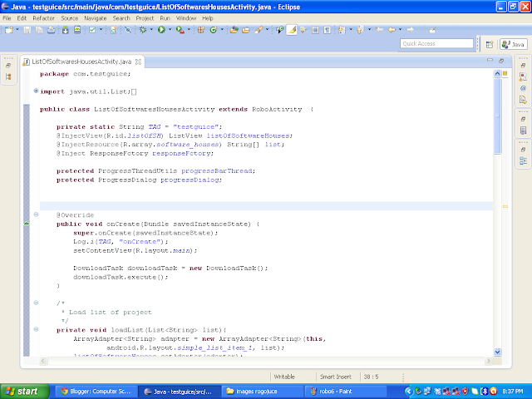The height and width of the screenshot is (399, 532).
Task: Open the Source menu
Action: click(x=70, y=18)
